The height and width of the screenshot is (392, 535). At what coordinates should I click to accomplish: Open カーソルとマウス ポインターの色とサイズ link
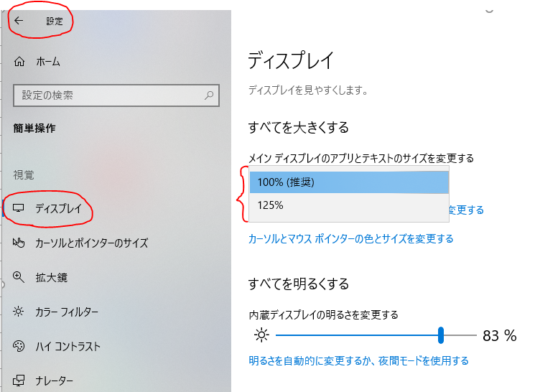350,238
